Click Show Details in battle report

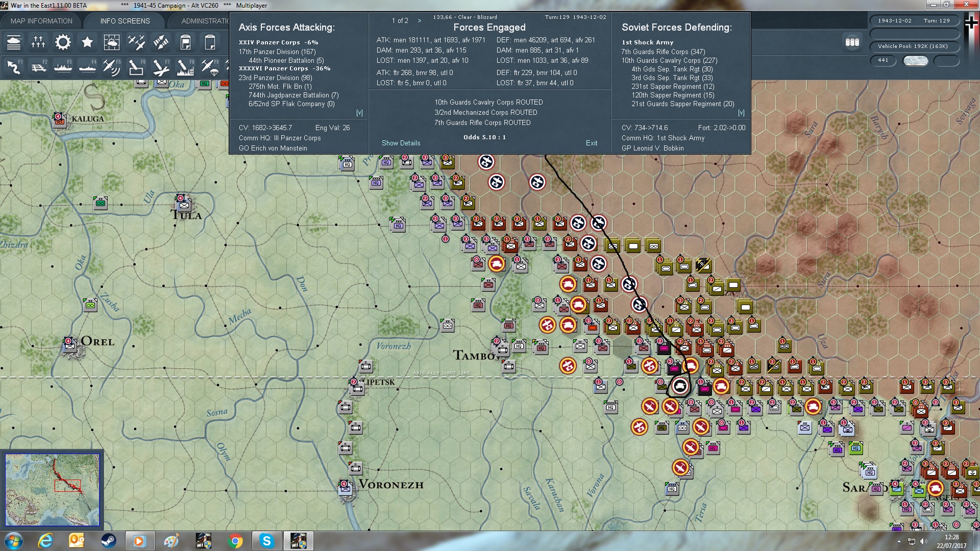(401, 143)
